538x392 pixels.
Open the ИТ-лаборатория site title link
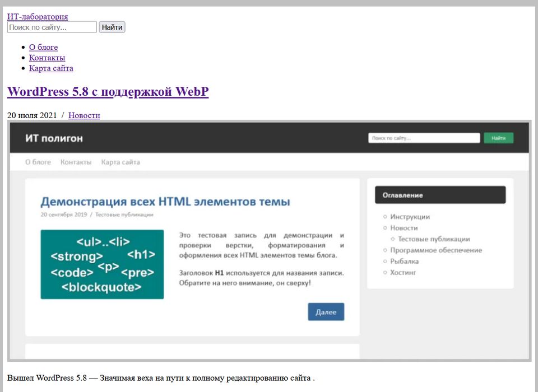tap(38, 16)
